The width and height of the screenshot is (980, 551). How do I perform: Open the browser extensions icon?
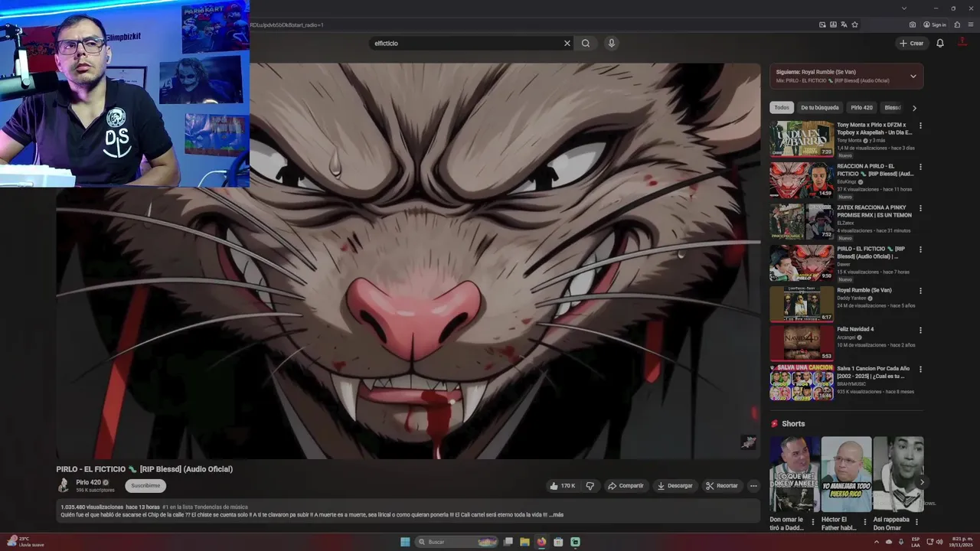pos(957,24)
